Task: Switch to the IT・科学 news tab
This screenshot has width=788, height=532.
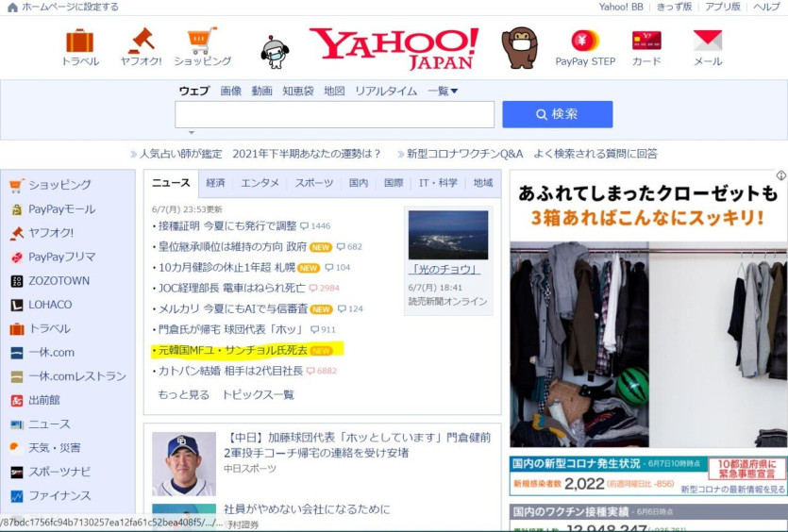Action: 438,183
